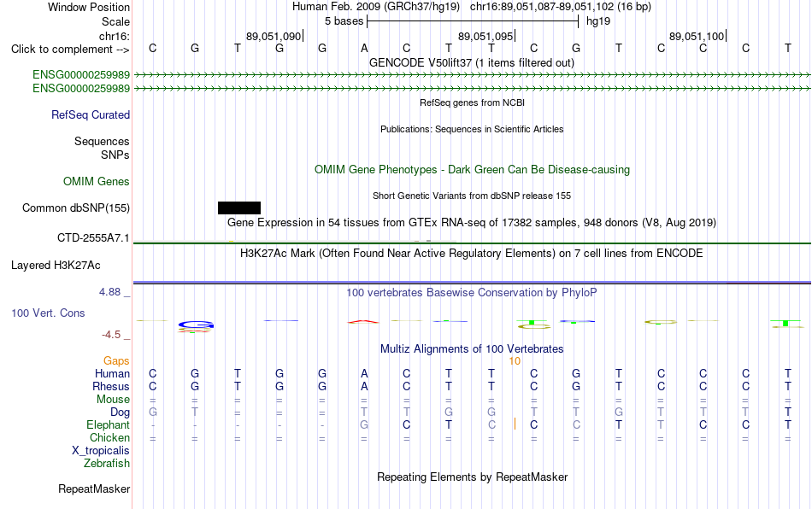Click the second ENSG00000259989 track label
812x509 pixels.
(x=81, y=89)
